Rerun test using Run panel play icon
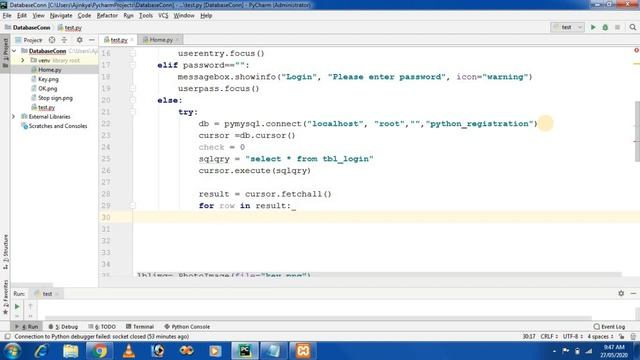This screenshot has width=640, height=360. tap(17, 306)
